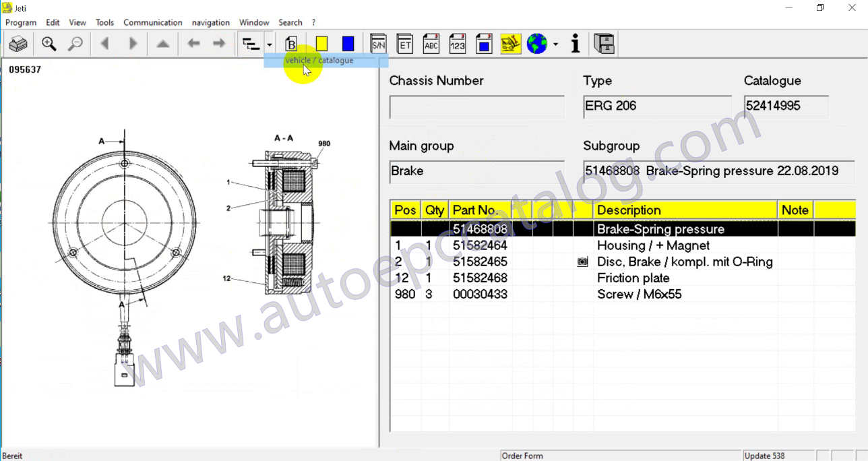Open the Communication menu
Screen dimensions: 868x461
pyautogui.click(x=152, y=22)
